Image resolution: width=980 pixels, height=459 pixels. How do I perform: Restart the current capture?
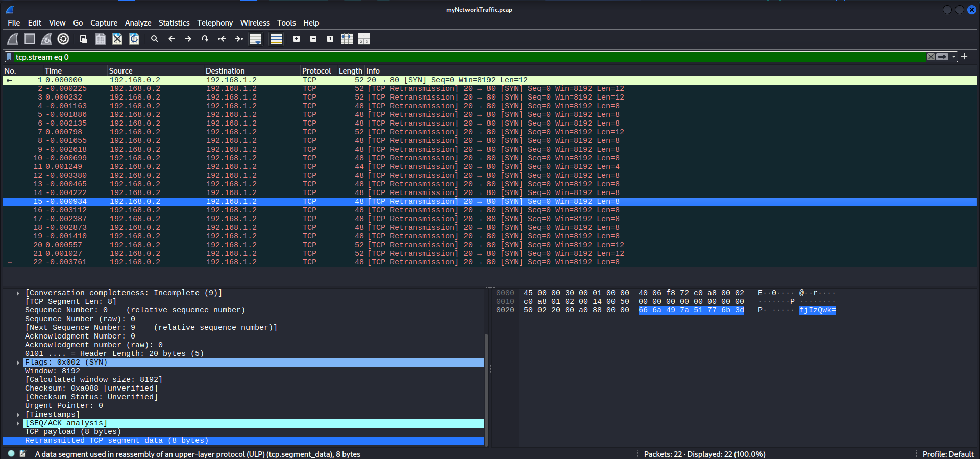46,39
